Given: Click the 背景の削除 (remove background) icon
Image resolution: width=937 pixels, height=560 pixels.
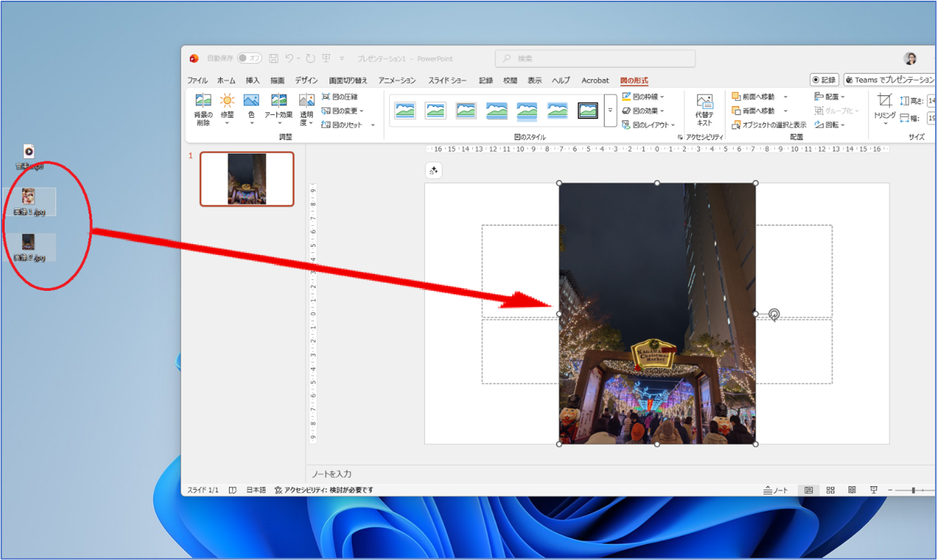Looking at the screenshot, I should [203, 101].
